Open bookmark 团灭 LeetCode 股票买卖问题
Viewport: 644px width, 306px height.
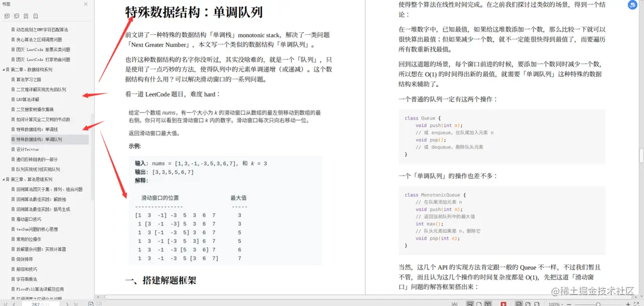[43, 49]
